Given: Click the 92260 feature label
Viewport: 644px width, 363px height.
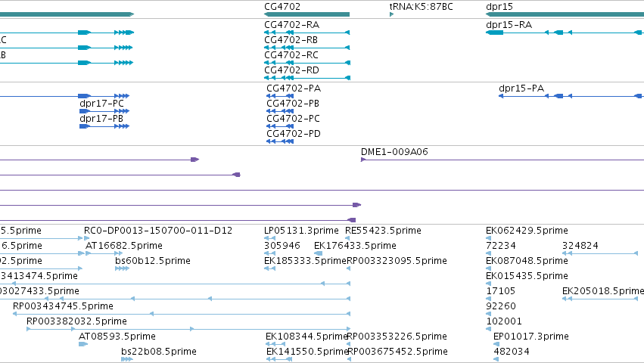Looking at the screenshot, I should 501,306.
